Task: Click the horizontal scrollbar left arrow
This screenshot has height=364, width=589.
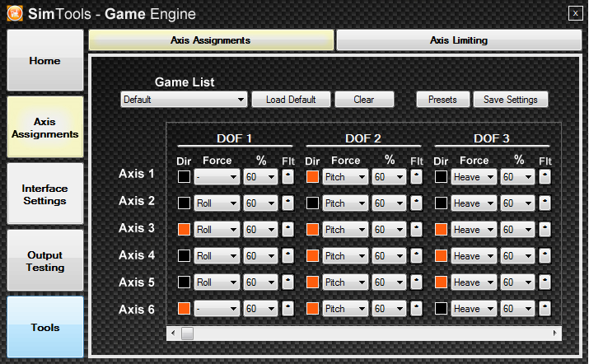Action: (x=172, y=334)
